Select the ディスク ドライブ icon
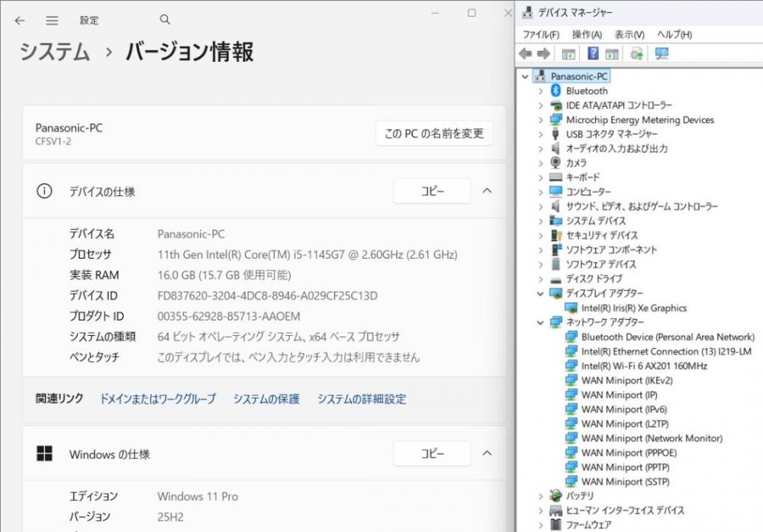 555,279
